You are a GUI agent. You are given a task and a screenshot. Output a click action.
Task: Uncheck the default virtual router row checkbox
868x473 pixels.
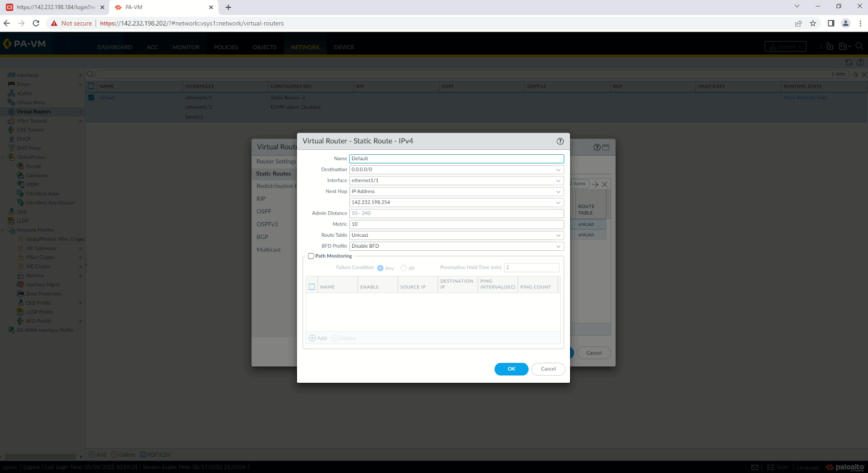pos(91,98)
